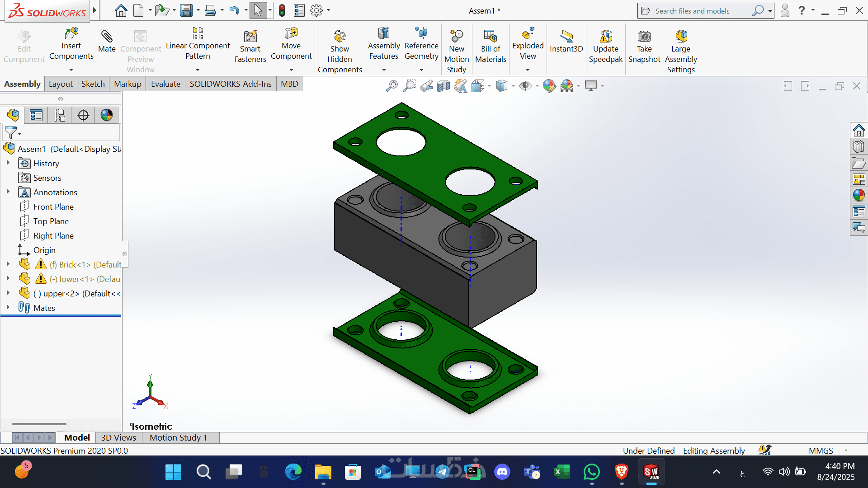The image size is (868, 488).
Task: Click Smart Fasteners icon
Action: [250, 37]
